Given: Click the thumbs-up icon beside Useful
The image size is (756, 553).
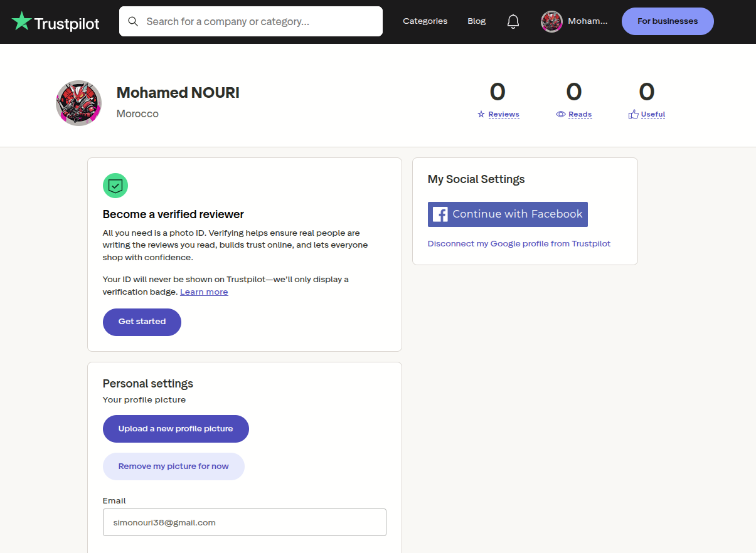Looking at the screenshot, I should click(x=633, y=114).
